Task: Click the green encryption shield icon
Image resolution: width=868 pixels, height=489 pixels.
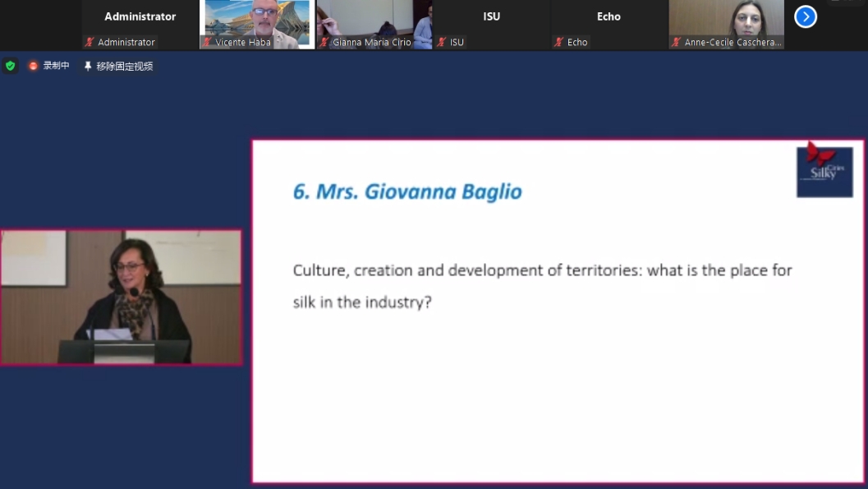Action: [x=10, y=66]
